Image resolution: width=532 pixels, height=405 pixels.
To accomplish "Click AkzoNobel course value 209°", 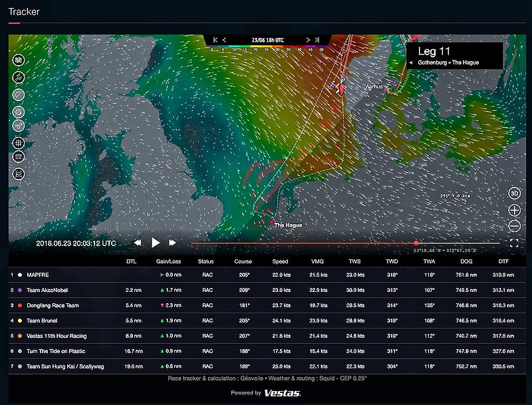I will pyautogui.click(x=244, y=290).
